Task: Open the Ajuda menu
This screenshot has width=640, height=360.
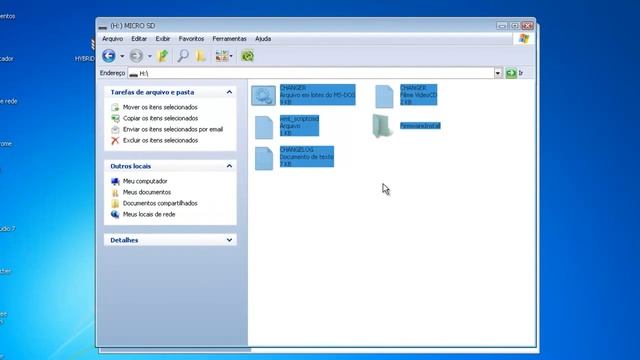Action: (263, 39)
